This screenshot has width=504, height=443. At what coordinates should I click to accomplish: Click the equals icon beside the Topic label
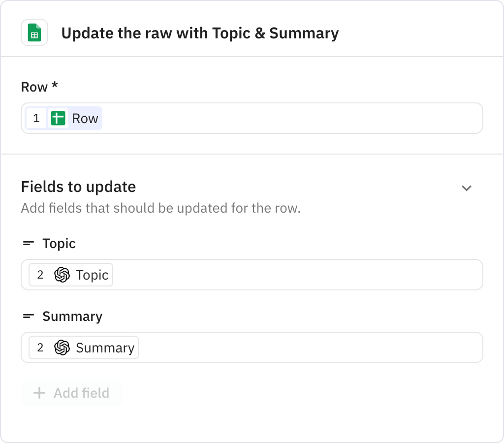tap(28, 243)
